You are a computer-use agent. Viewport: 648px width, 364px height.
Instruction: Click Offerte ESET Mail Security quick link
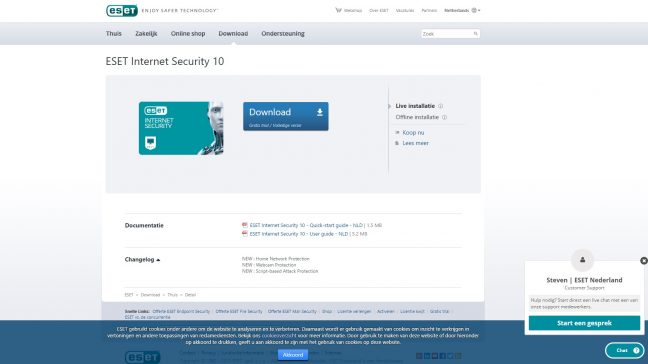tap(292, 312)
